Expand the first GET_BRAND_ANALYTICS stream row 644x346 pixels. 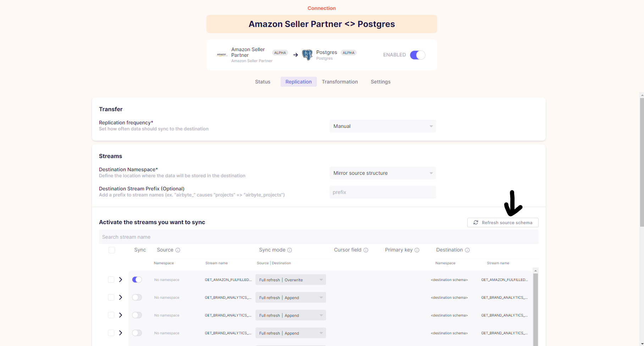121,297
